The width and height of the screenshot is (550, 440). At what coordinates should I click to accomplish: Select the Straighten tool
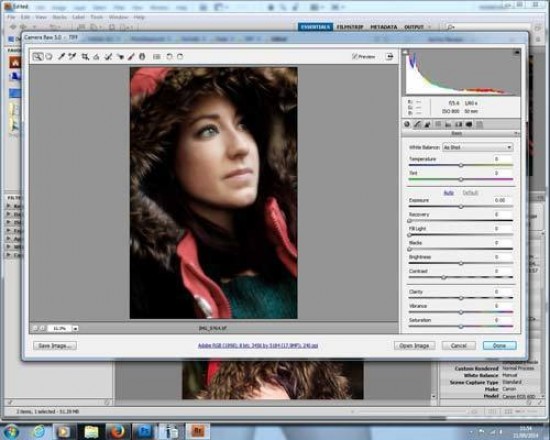(96, 56)
